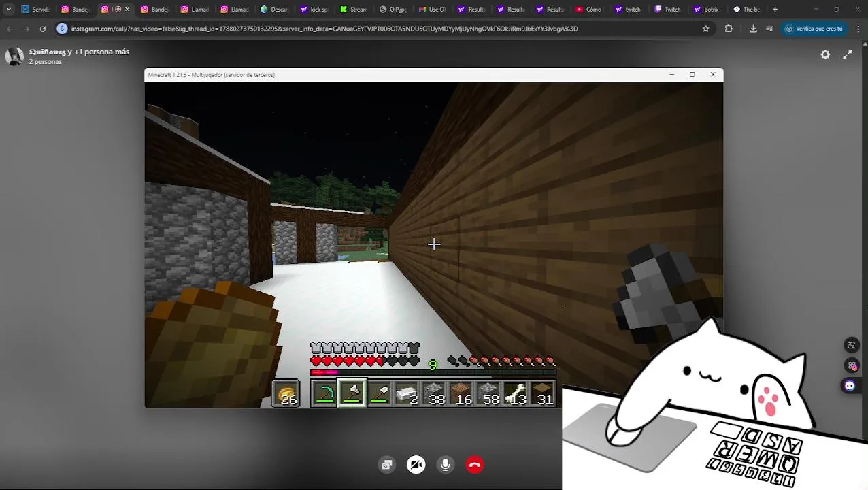The image size is (868, 490).
Task: Select the dirt block slot showing 16
Action: (x=461, y=394)
